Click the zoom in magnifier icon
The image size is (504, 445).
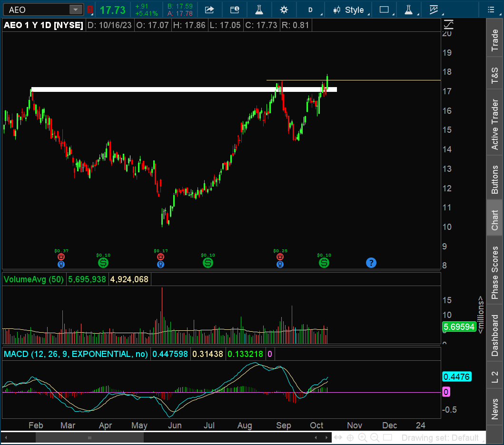coord(362,437)
